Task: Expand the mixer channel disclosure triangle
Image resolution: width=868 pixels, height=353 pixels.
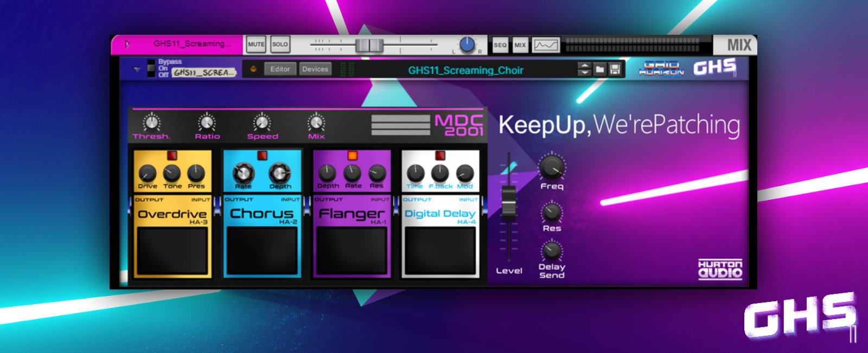Action: 127,44
